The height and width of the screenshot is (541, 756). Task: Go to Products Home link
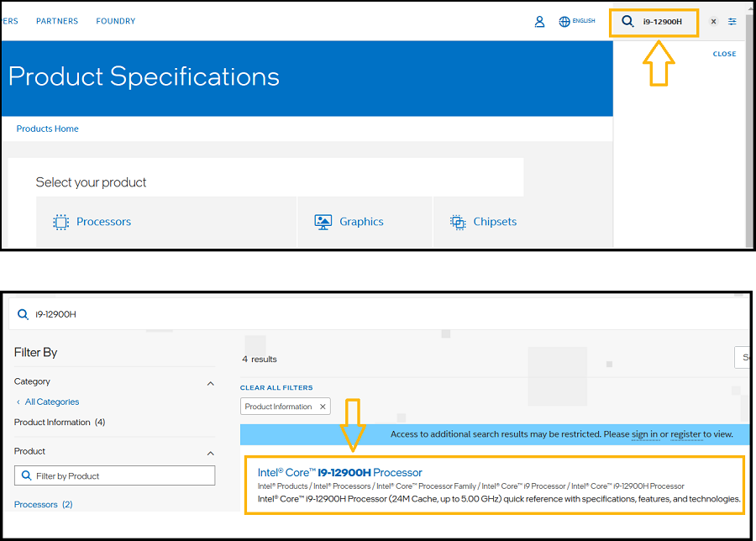(x=47, y=129)
